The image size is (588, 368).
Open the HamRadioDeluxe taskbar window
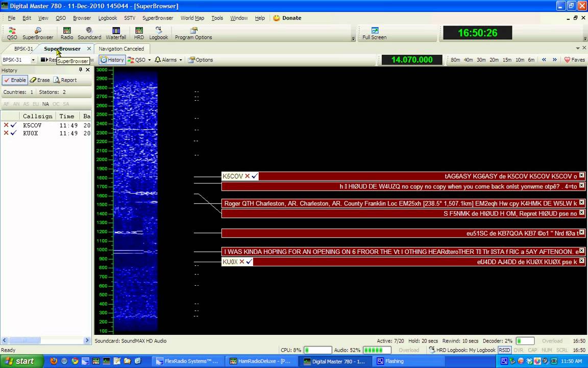coord(262,361)
